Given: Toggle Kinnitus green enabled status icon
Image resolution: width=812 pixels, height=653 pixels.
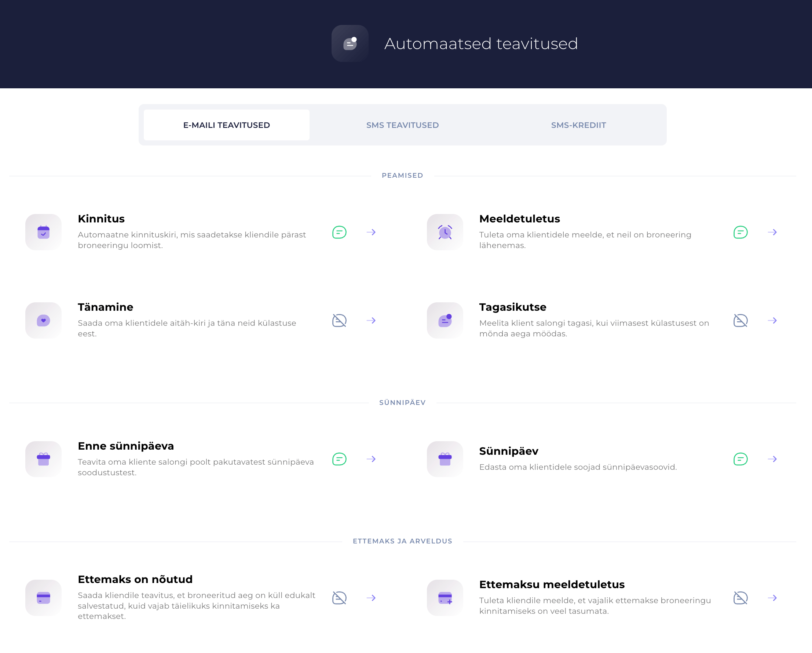Looking at the screenshot, I should click(x=339, y=232).
